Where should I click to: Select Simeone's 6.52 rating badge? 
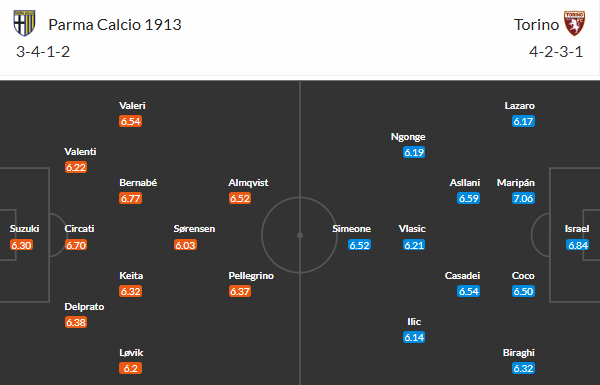359,245
